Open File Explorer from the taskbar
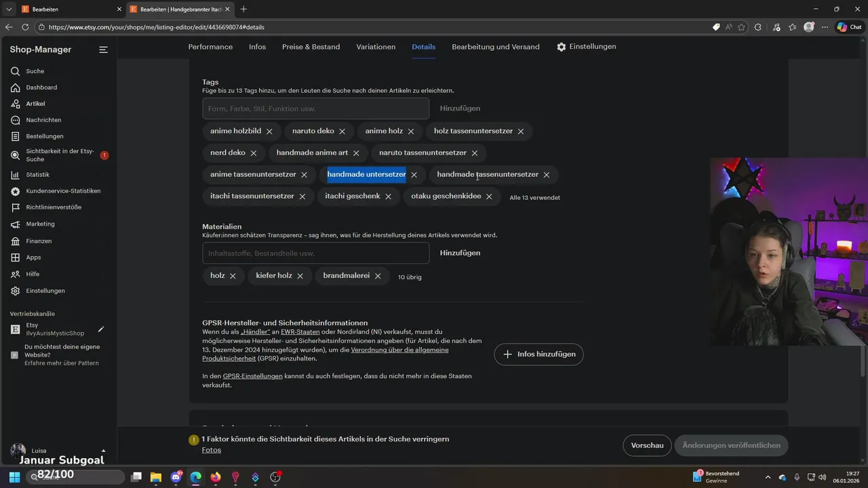Viewport: 868px width, 488px height. pyautogui.click(x=155, y=477)
